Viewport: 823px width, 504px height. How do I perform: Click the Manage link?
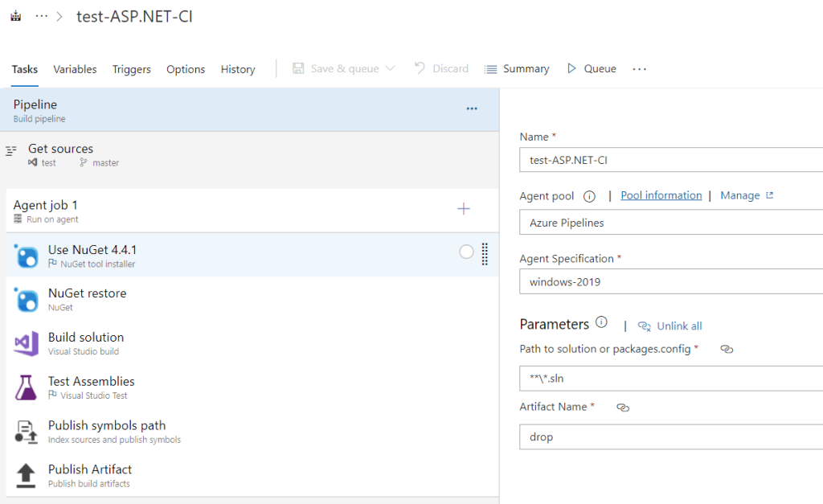pyautogui.click(x=739, y=195)
